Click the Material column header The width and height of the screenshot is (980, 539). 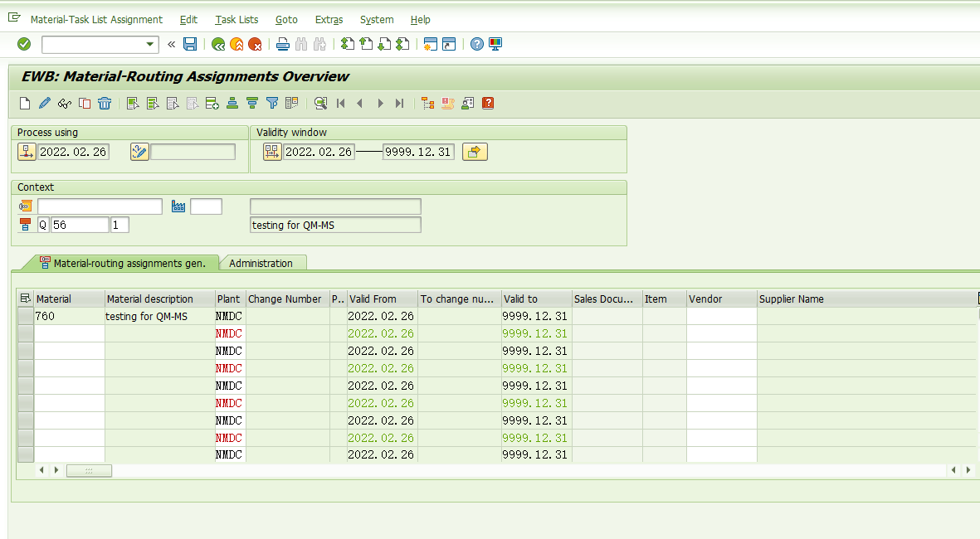coord(69,299)
